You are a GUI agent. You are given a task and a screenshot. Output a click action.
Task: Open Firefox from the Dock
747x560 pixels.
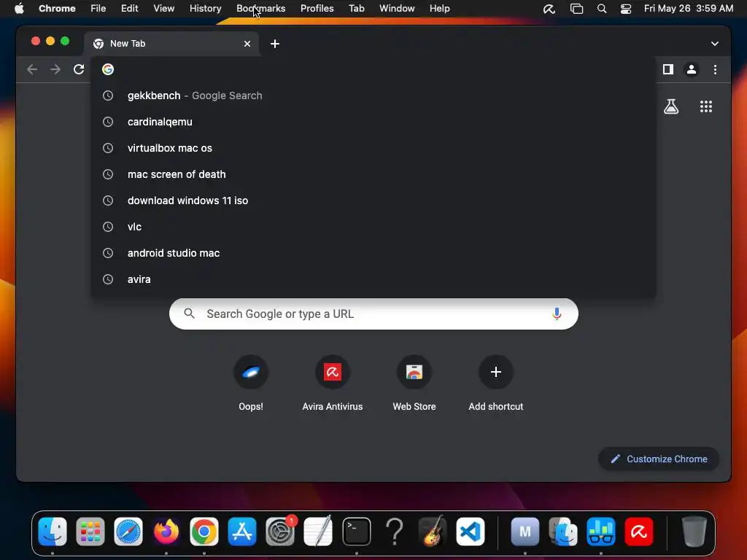(x=166, y=532)
